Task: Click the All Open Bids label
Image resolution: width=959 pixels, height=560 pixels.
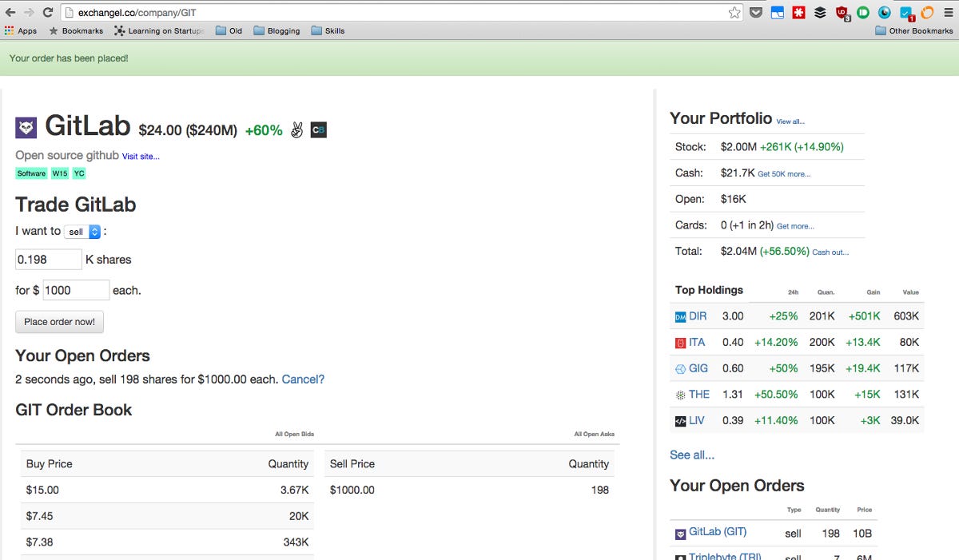Action: point(295,435)
